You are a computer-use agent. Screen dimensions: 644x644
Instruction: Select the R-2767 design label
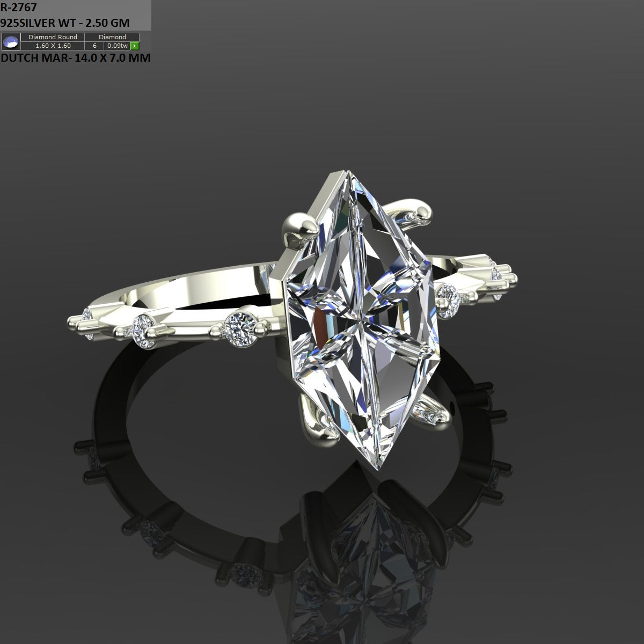(18, 8)
